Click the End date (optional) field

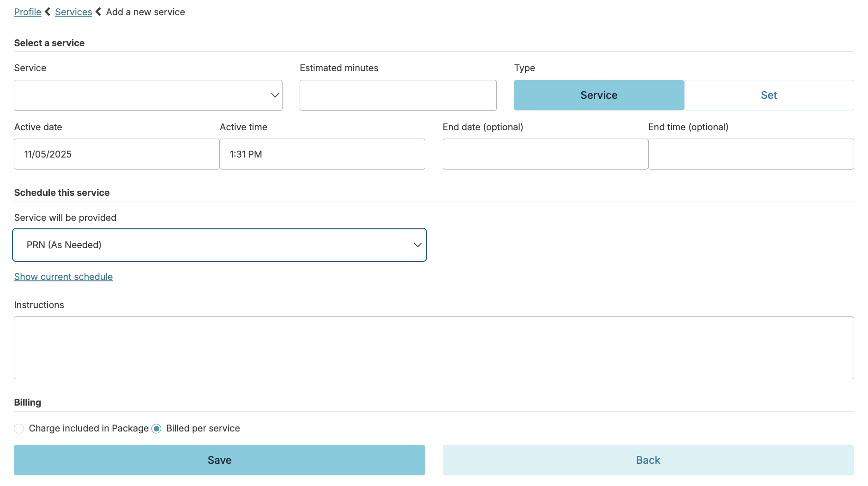[545, 154]
